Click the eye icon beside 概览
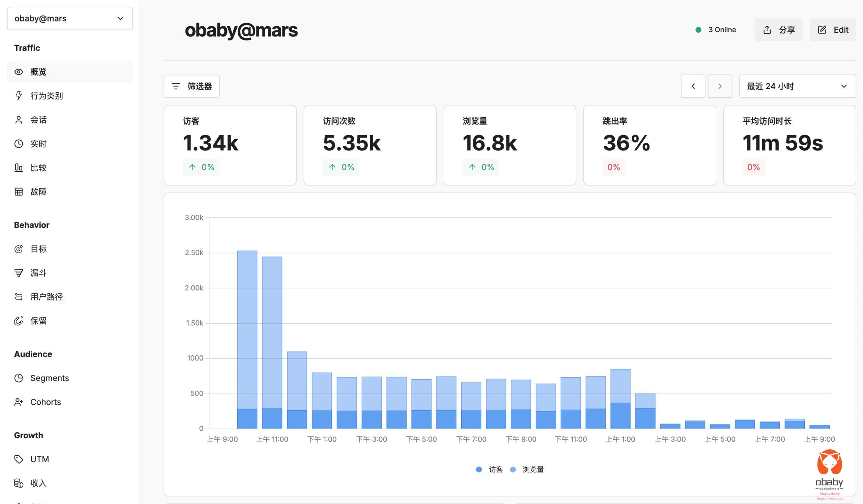Viewport: 863px width, 504px height. pyautogui.click(x=19, y=72)
